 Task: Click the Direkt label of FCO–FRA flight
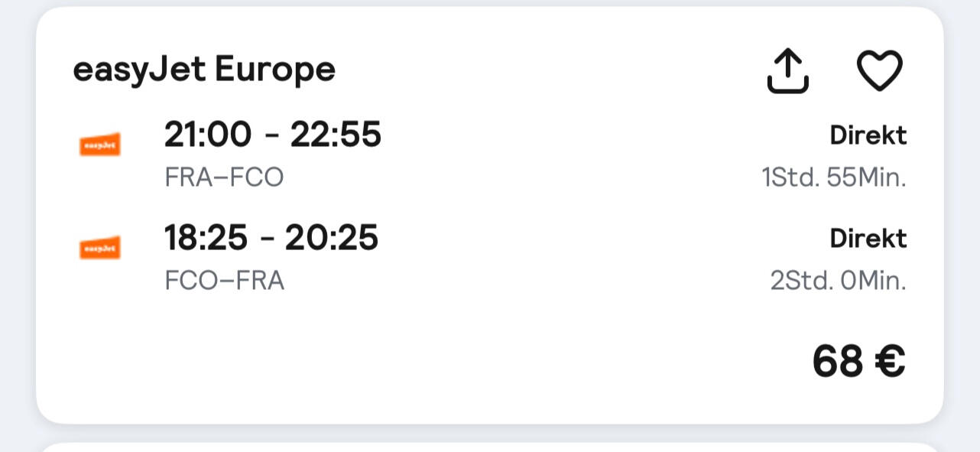(868, 239)
